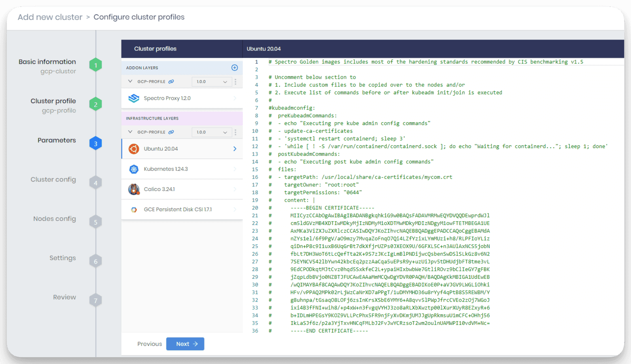Click line number 10 in the gutter
The width and height of the screenshot is (631, 364).
[x=255, y=131]
